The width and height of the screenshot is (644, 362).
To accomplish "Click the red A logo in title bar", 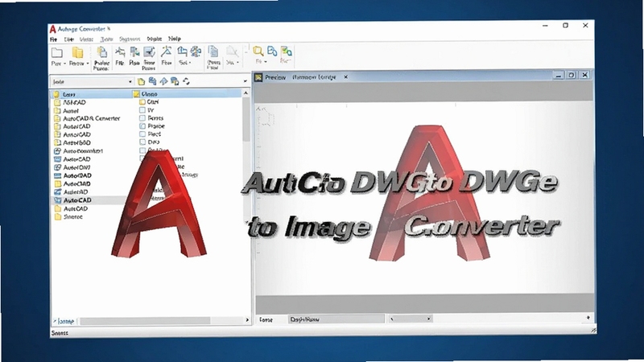I will coord(52,29).
